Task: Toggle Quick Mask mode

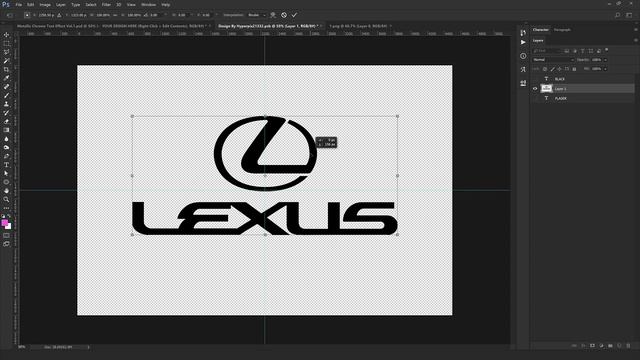Action: pyautogui.click(x=6, y=236)
